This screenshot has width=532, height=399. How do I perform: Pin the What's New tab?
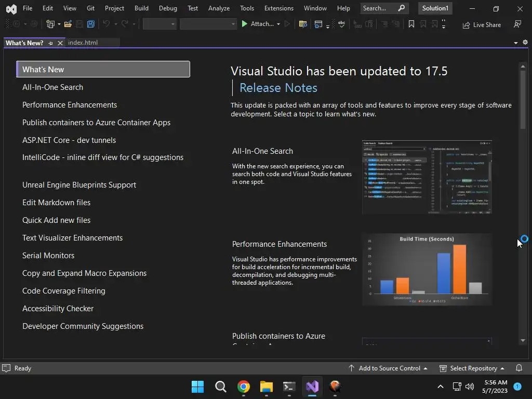pos(50,43)
